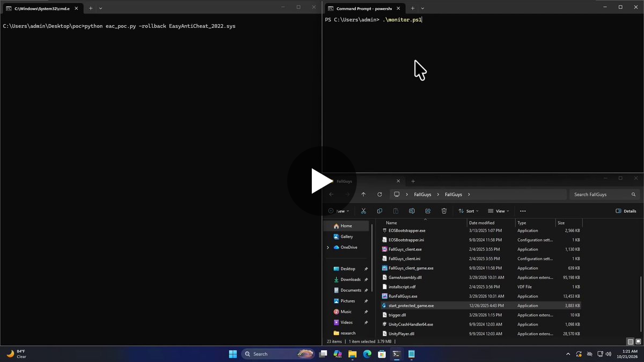Image resolution: width=644 pixels, height=362 pixels.
Task: Click the Cut icon in Explorer toolbar
Action: tap(363, 211)
